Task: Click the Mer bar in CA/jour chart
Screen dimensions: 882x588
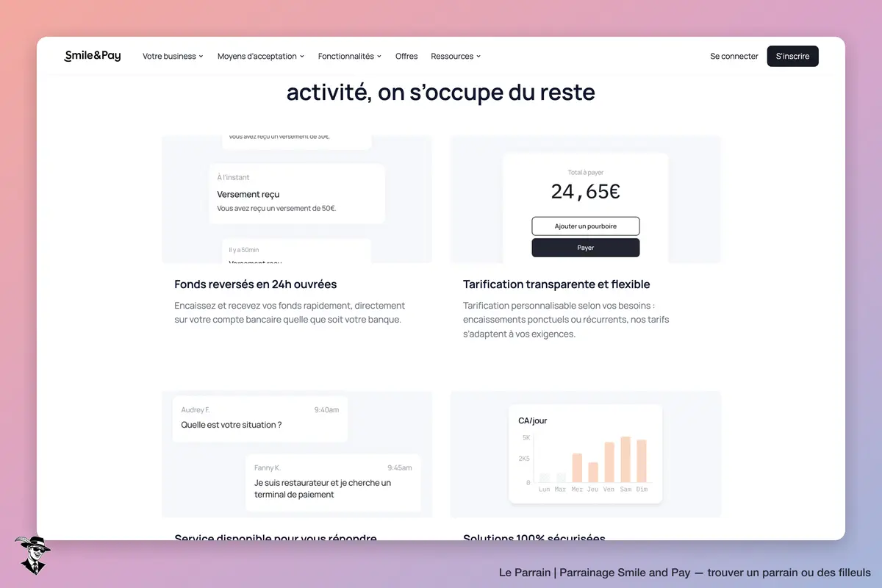Action: click(577, 468)
